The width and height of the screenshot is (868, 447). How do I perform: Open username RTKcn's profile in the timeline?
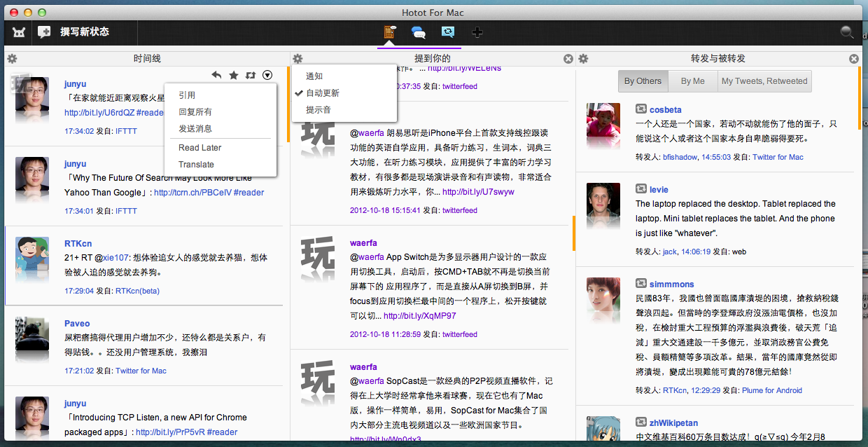(78, 244)
